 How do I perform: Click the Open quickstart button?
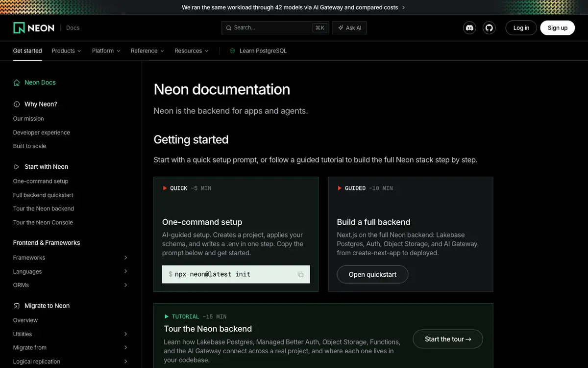372,274
